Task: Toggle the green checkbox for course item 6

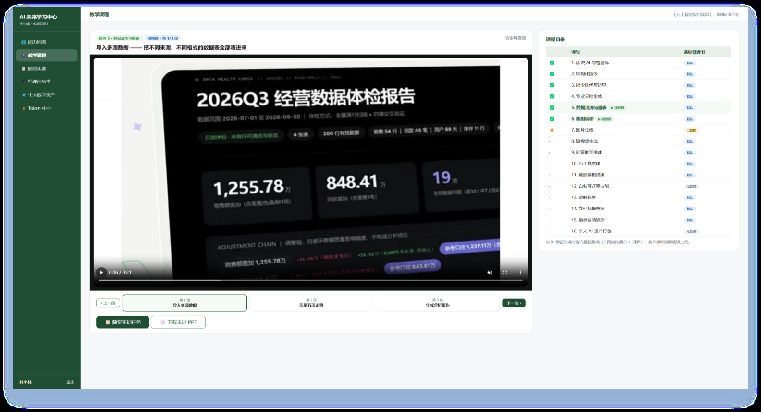Action: click(x=552, y=119)
